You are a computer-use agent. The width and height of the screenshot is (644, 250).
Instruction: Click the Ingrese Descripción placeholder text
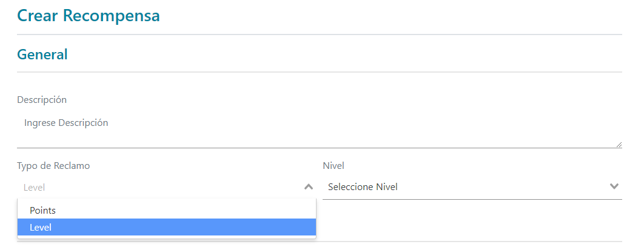(66, 123)
